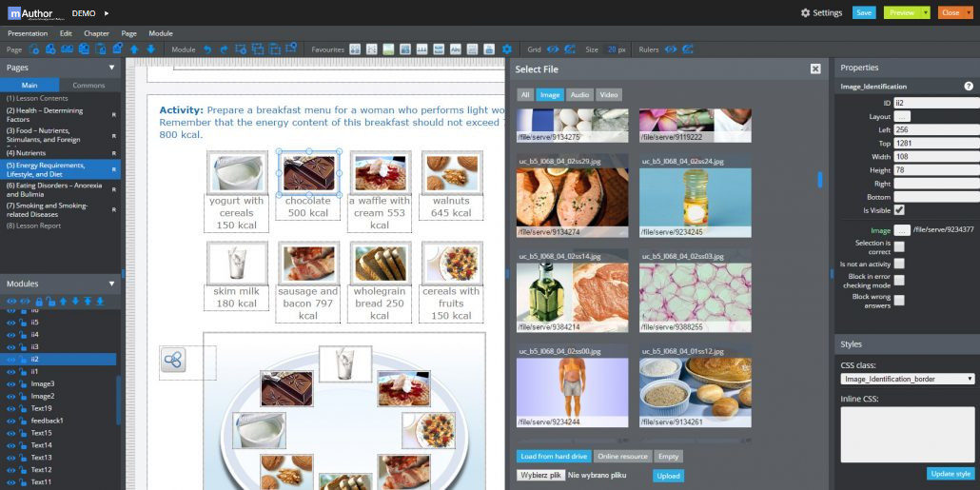Filter files by the Video tab
980x490 pixels.
point(609,95)
